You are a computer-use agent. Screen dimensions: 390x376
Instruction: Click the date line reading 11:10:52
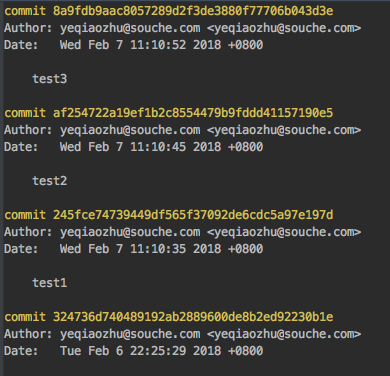click(x=133, y=45)
